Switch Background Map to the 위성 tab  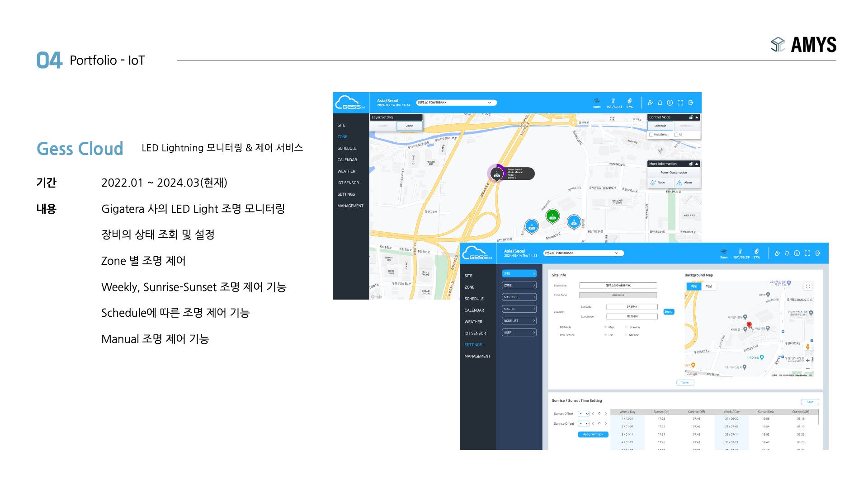pyautogui.click(x=709, y=286)
